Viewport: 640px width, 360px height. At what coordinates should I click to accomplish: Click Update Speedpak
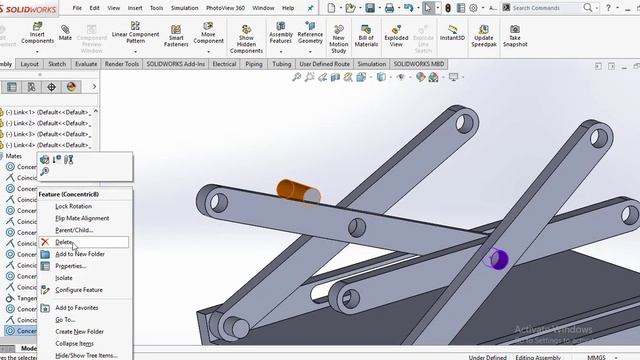tap(484, 36)
